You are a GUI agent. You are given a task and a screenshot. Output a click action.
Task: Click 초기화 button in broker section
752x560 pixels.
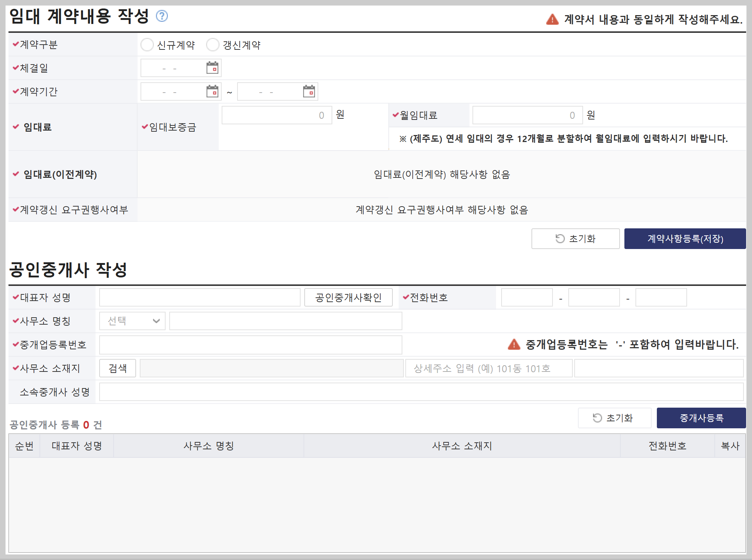coord(614,418)
